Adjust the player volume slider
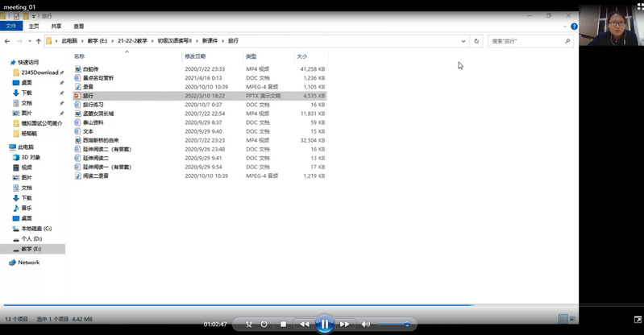 [x=392, y=324]
